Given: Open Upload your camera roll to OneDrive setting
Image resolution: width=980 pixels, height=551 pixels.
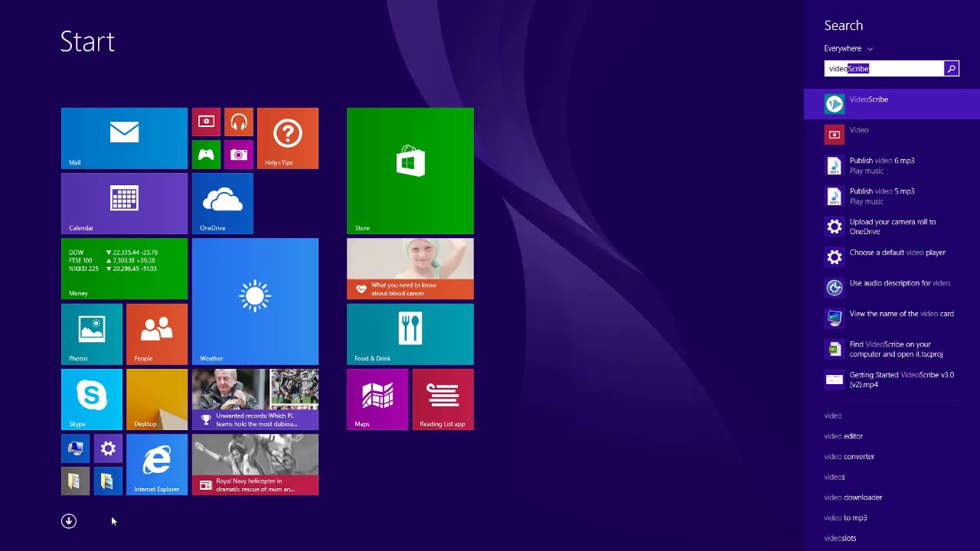Looking at the screenshot, I should (x=892, y=227).
